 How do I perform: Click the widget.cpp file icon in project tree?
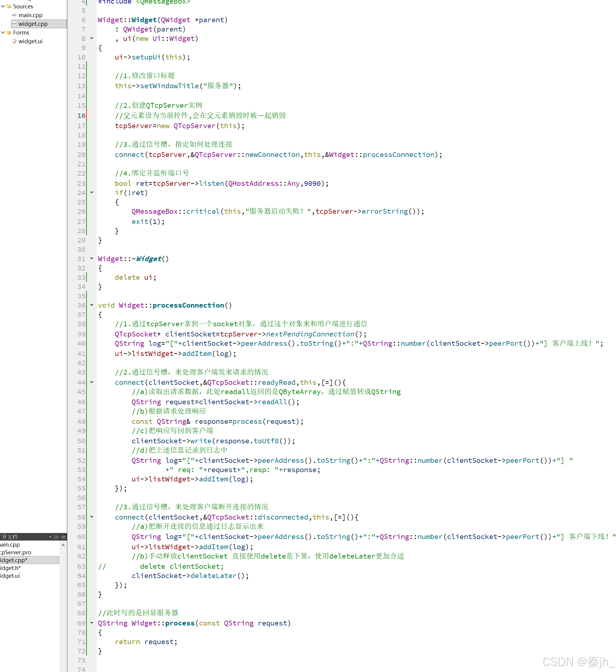[x=14, y=24]
